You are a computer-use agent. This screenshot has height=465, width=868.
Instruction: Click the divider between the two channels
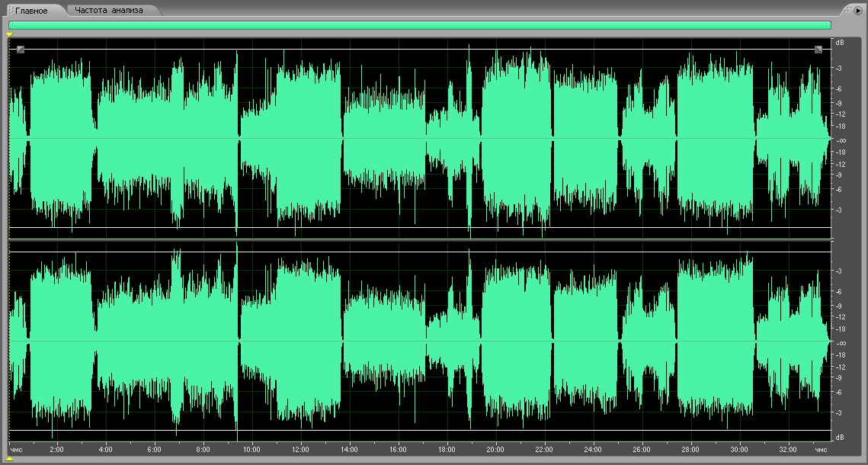click(x=419, y=239)
